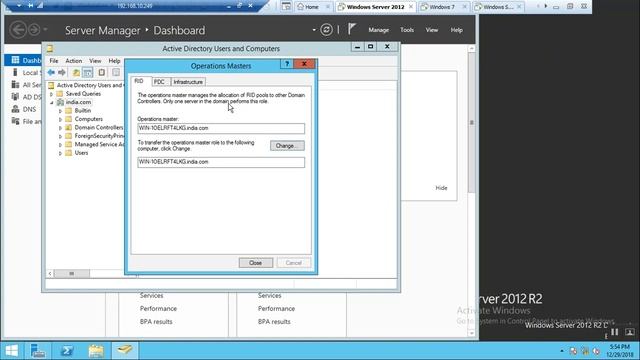The width and height of the screenshot is (640, 360).
Task: Click the VM library icon beside Home tab
Action: click(x=287, y=7)
